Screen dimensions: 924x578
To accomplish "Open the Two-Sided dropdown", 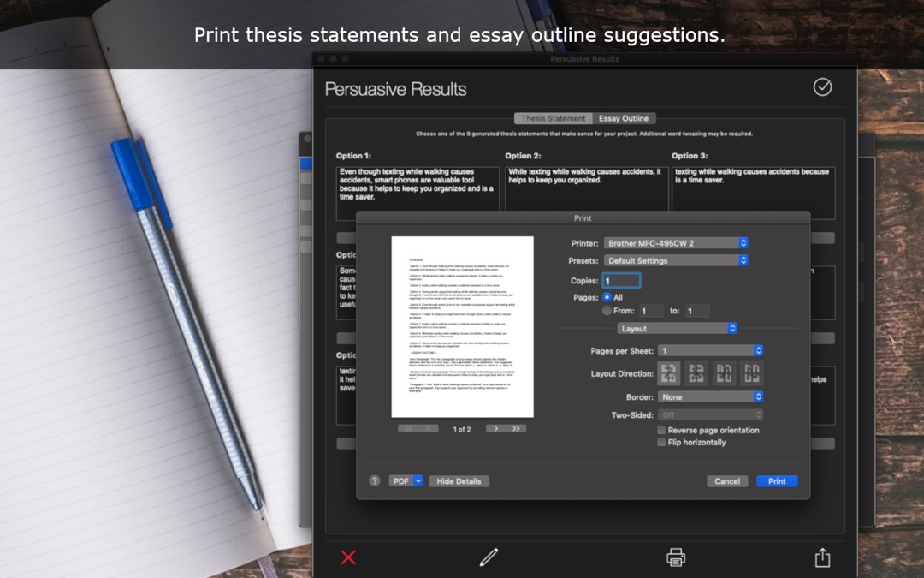I will [x=711, y=414].
